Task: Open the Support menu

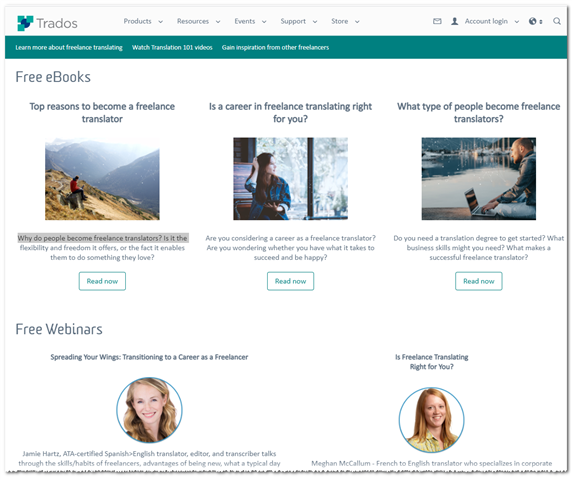Action: pos(299,22)
